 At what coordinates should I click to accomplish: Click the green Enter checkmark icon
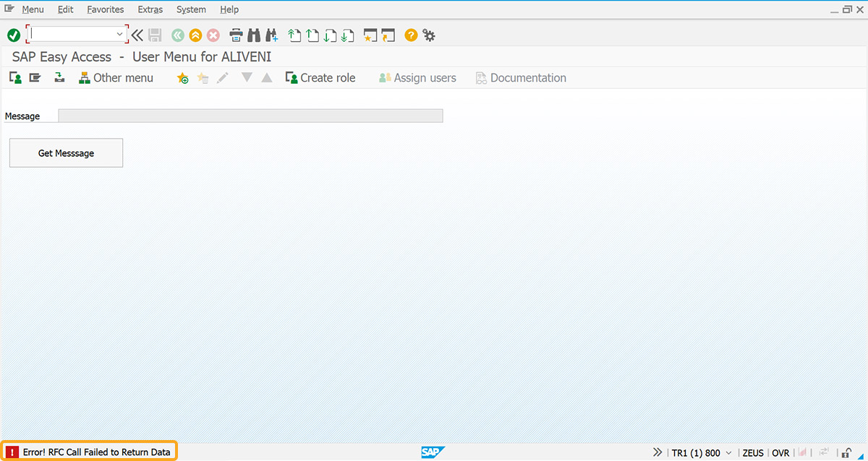pos(14,35)
